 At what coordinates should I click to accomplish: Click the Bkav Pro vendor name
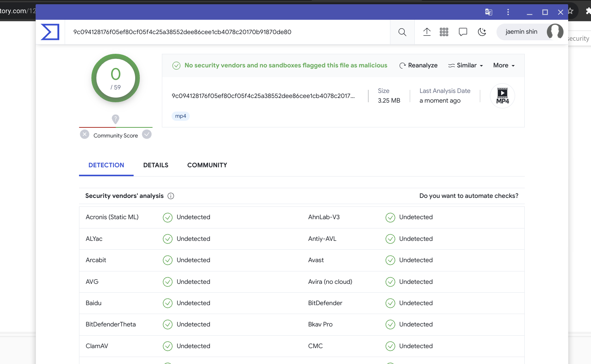pos(320,325)
